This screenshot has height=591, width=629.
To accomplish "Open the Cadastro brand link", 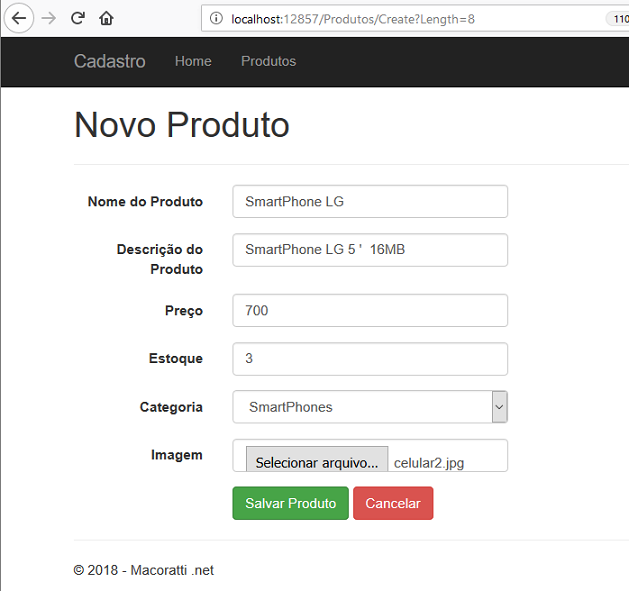I will pyautogui.click(x=110, y=61).
